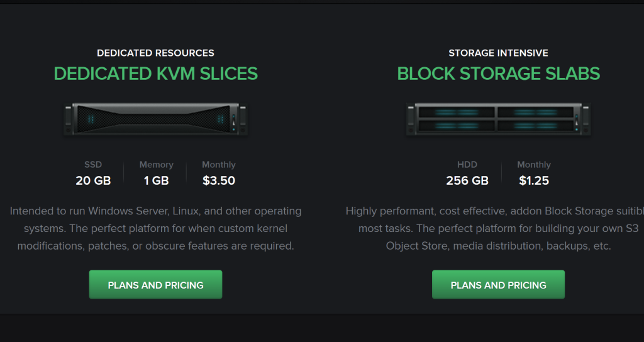The width and height of the screenshot is (644, 342).
Task: Click the Monthly label under Block Storage
Action: pos(534,165)
